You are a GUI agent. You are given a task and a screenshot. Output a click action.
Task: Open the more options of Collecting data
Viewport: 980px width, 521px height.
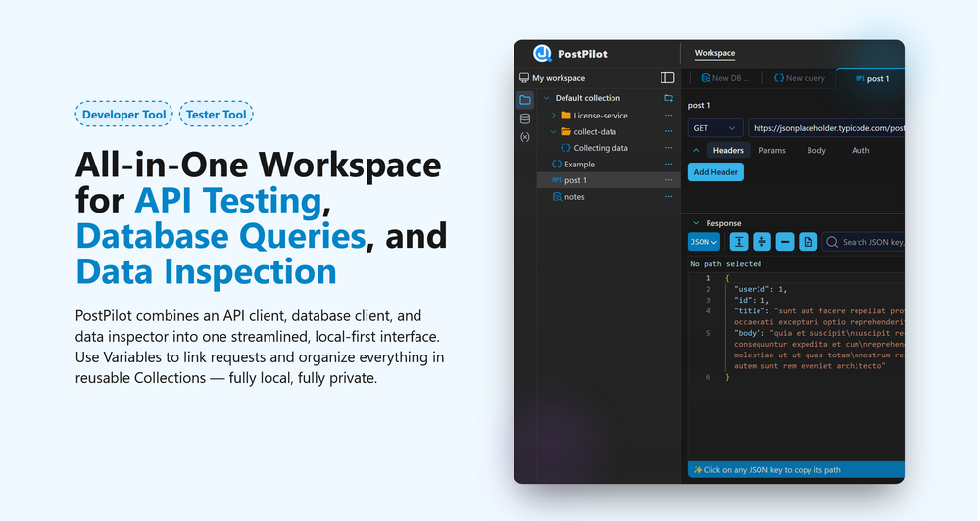(x=668, y=148)
